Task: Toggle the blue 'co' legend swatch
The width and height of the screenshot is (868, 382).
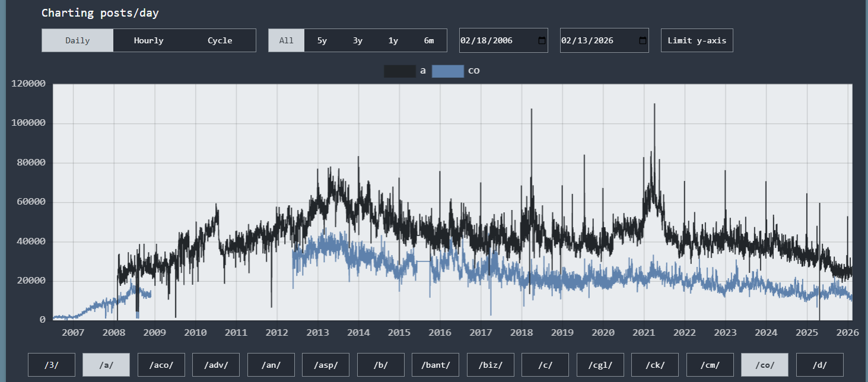Action: point(448,71)
